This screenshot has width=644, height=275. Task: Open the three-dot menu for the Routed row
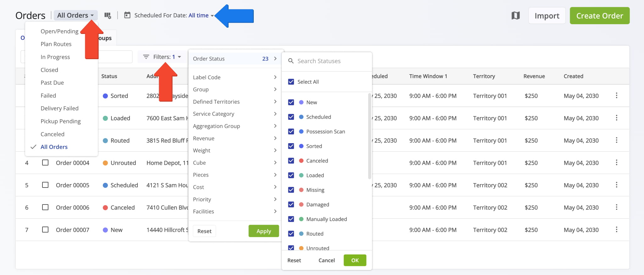tap(616, 140)
